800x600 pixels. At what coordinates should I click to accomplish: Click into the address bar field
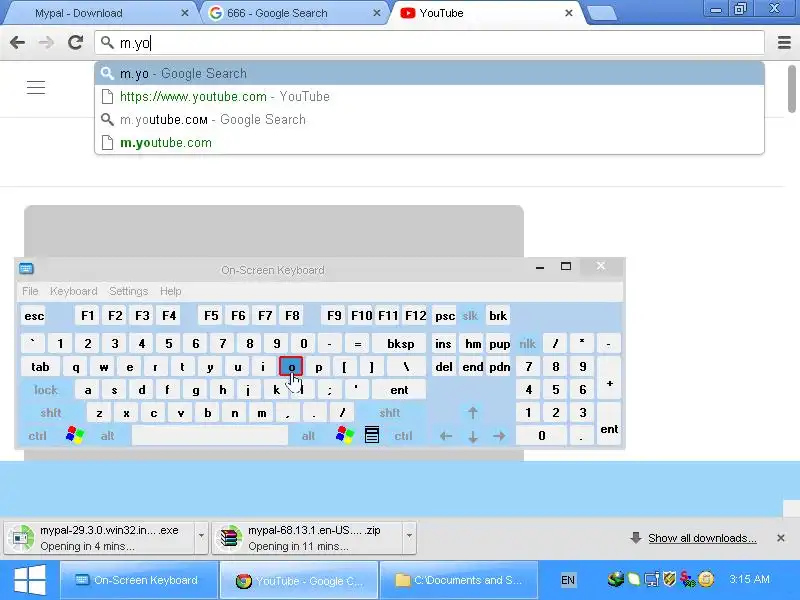[x=429, y=42]
